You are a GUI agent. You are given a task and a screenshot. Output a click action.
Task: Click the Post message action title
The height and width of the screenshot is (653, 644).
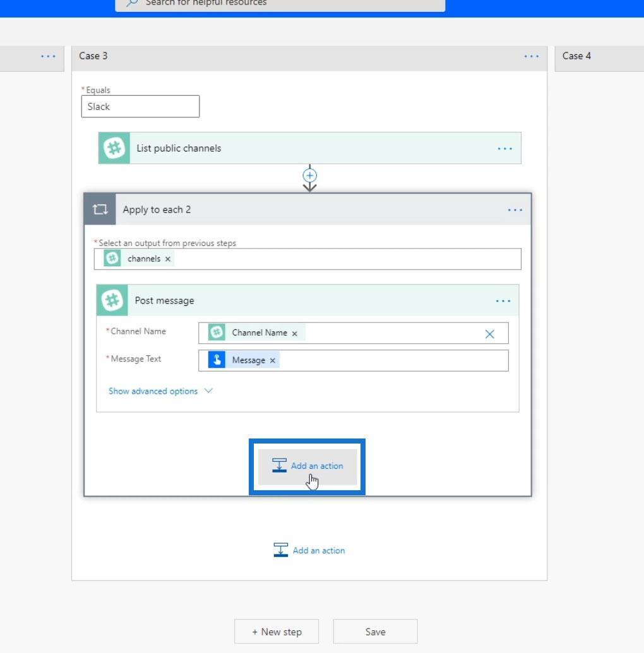point(164,301)
